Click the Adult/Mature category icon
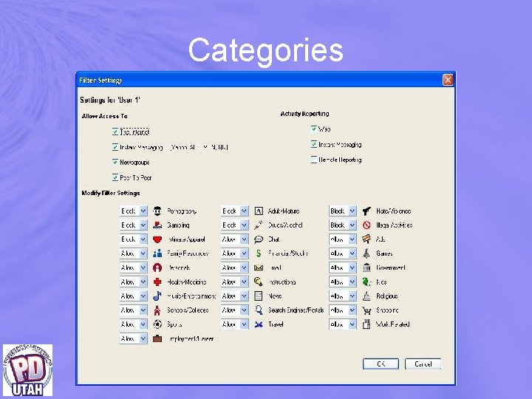This screenshot has height=399, width=532. (259, 211)
